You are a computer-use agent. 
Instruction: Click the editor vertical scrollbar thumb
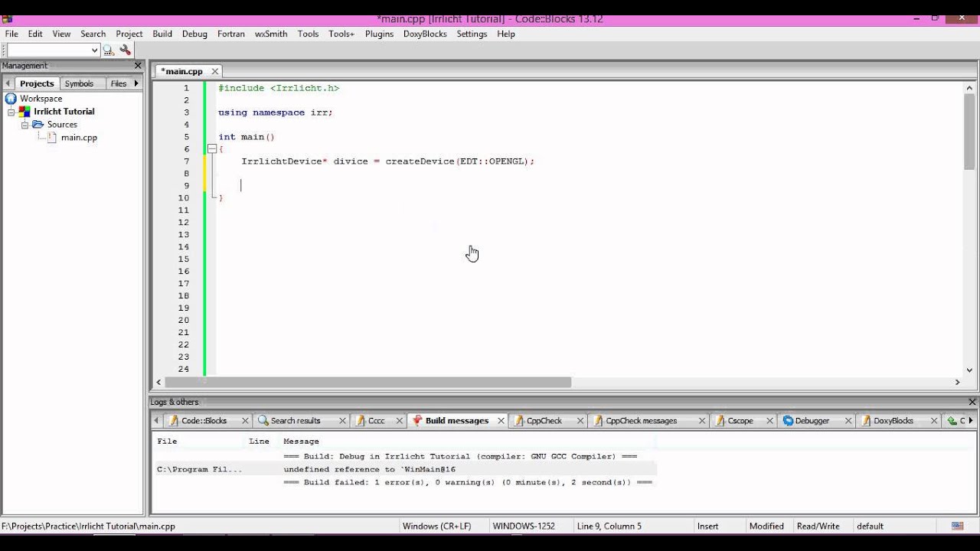pos(969,132)
